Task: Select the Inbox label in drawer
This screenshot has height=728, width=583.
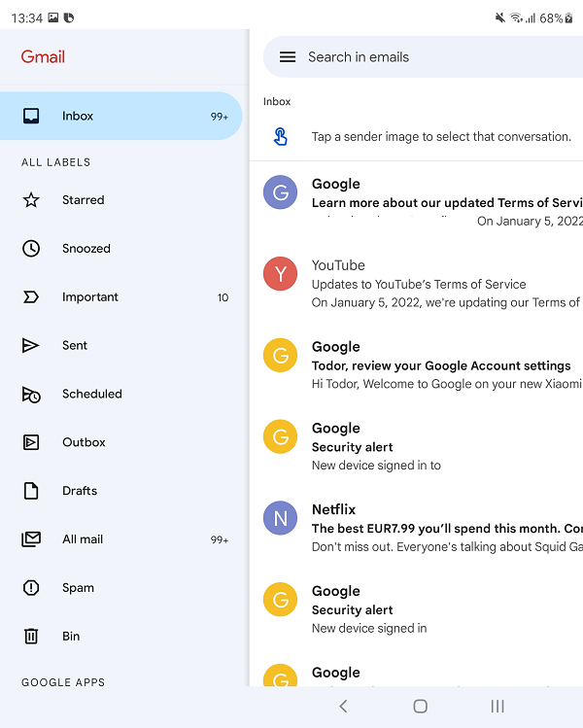Action: tap(120, 116)
